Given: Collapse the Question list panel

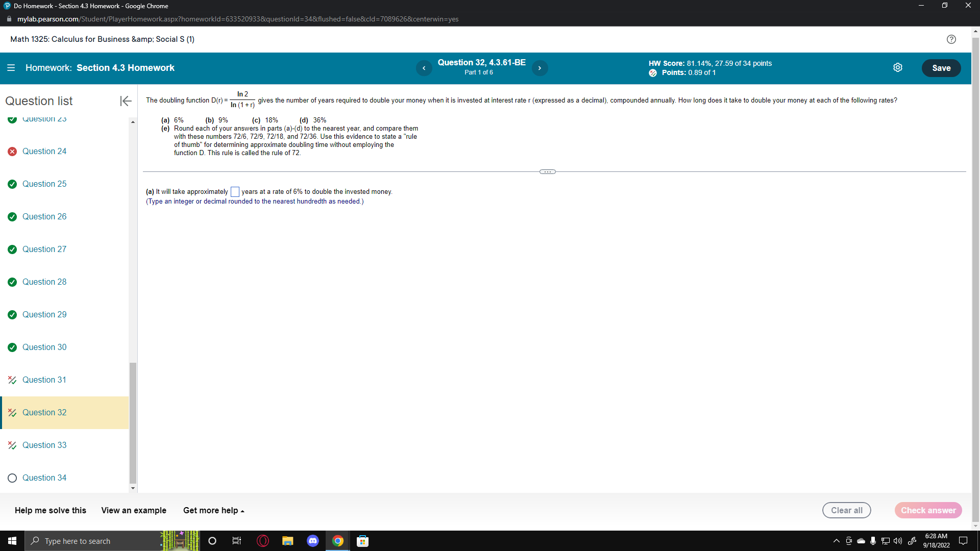Looking at the screenshot, I should pyautogui.click(x=126, y=101).
